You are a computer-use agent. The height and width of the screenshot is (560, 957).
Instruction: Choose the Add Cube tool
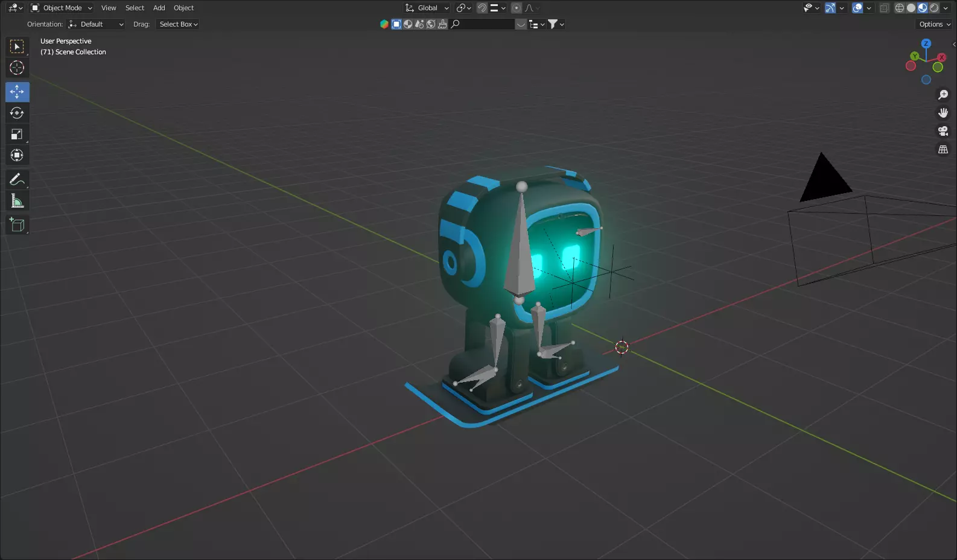tap(17, 224)
